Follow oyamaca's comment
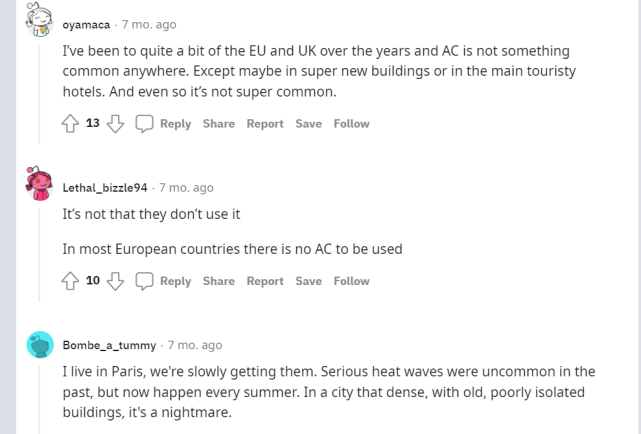 click(352, 123)
